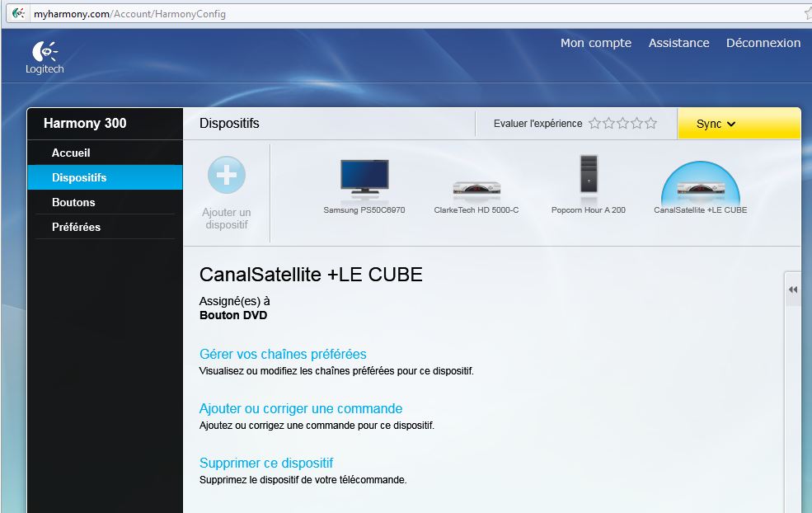
Task: Click the Logitech logo in the header
Action: tap(44, 57)
